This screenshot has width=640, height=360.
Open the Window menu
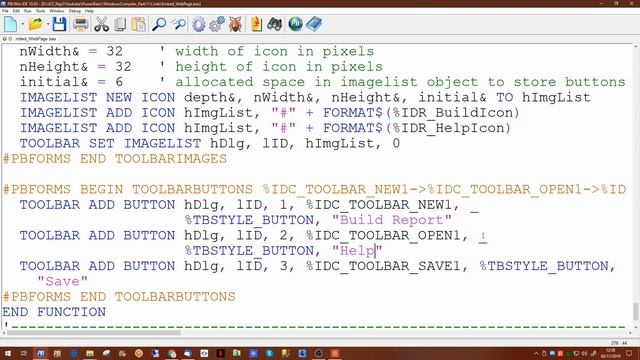point(57,11)
